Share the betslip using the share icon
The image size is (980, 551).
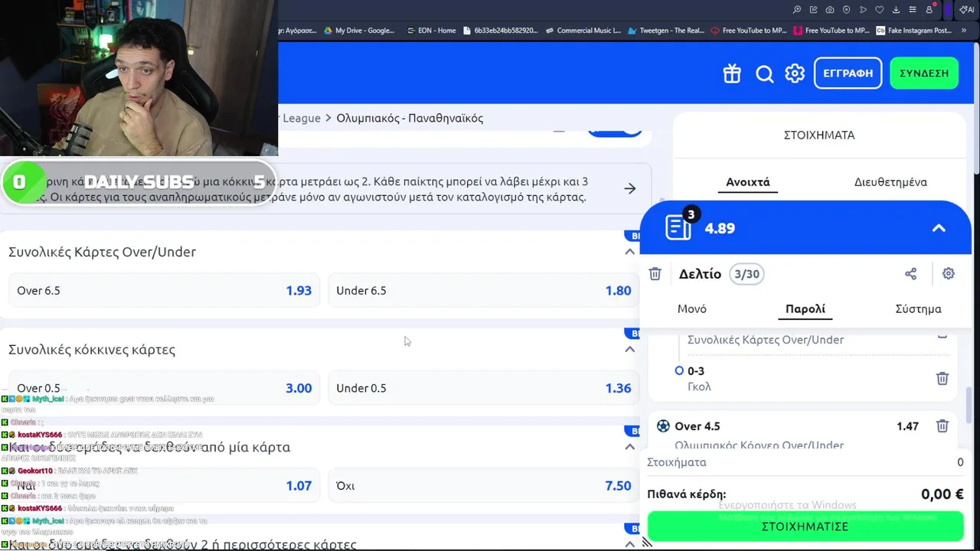coord(910,274)
